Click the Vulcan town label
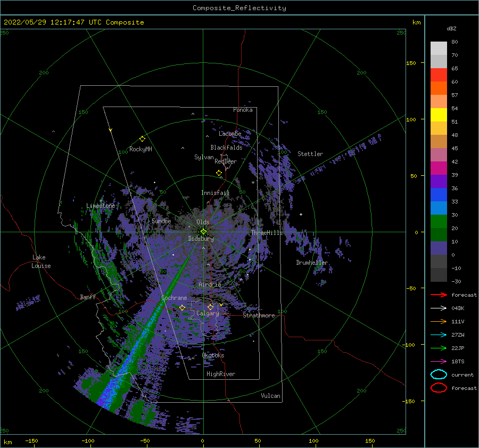The height and width of the screenshot is (448, 479). [x=270, y=396]
